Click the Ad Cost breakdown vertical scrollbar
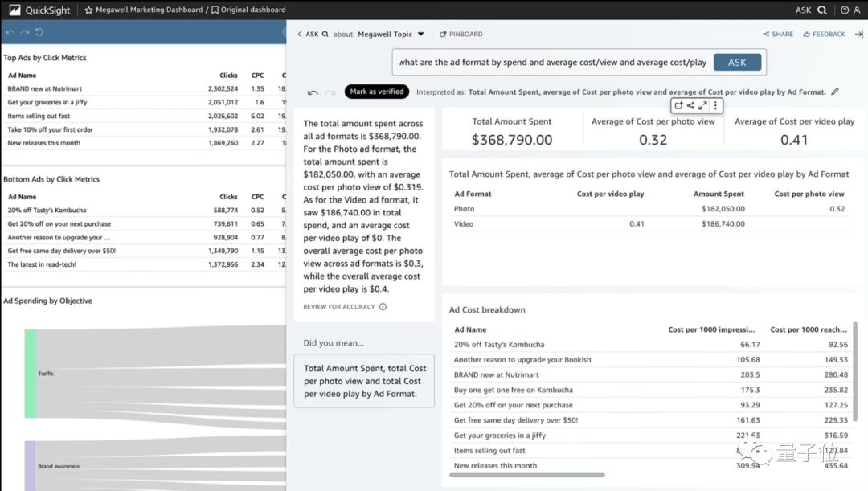The width and height of the screenshot is (868, 491). 856,372
